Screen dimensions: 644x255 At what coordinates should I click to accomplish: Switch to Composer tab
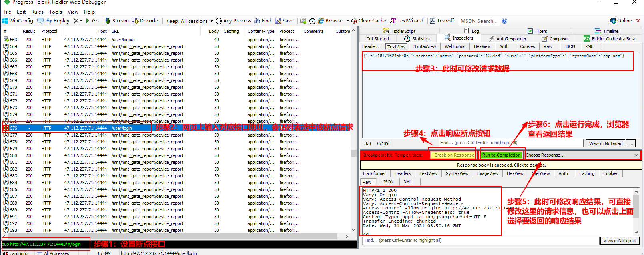(555, 39)
